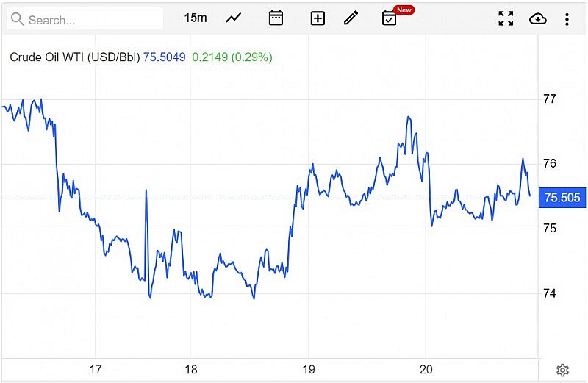
Task: Open the 15m interval dropdown
Action: [196, 18]
